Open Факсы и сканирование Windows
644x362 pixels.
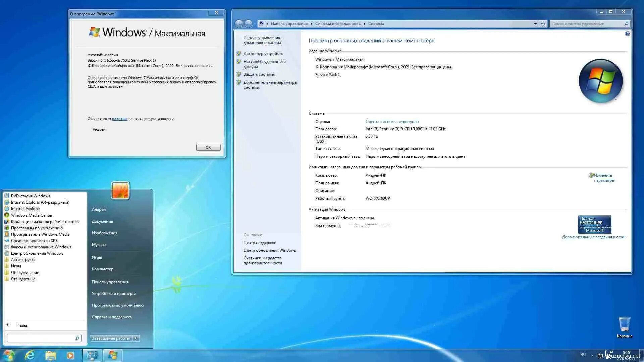pyautogui.click(x=41, y=247)
